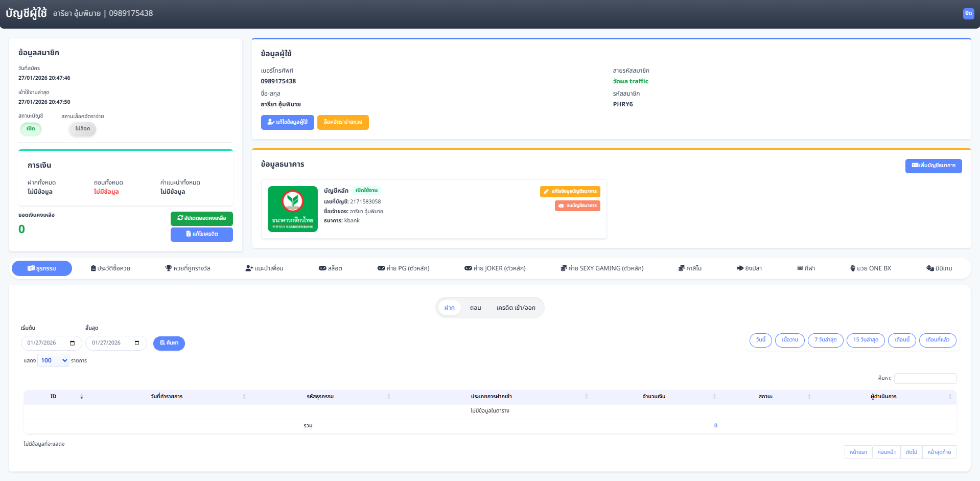
Task: Click the add bank account button
Action: (933, 166)
